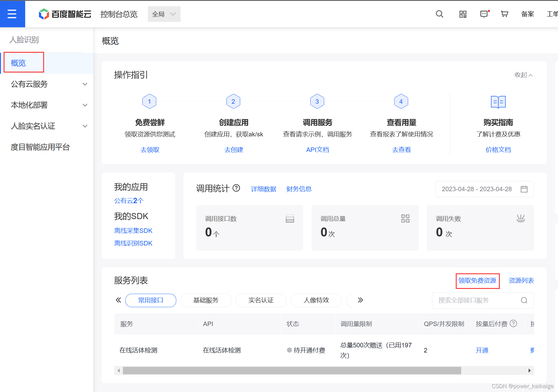This screenshot has width=558, height=392.
Task: Click the 调用量限制 column header
Action: tap(356, 324)
